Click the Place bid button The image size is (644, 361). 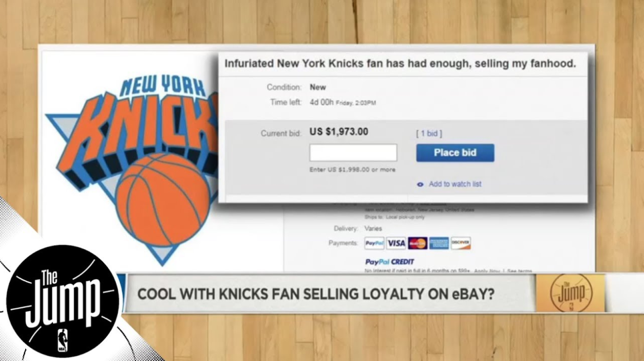[x=455, y=153]
